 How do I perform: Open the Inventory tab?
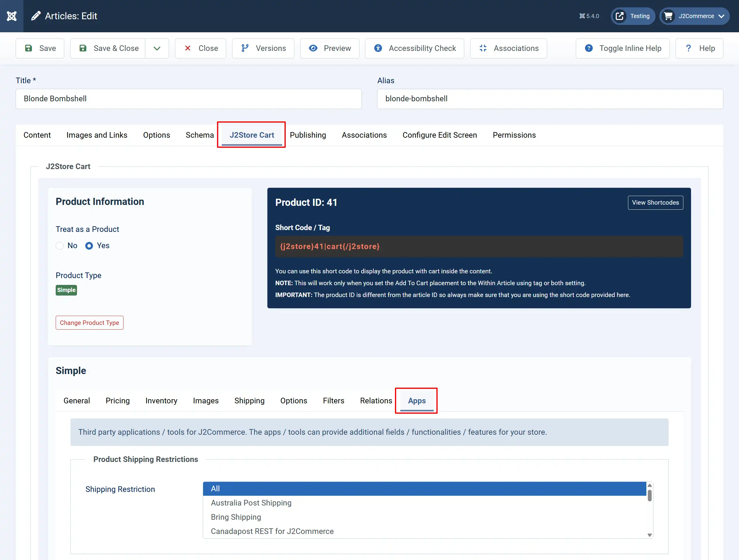click(x=161, y=401)
